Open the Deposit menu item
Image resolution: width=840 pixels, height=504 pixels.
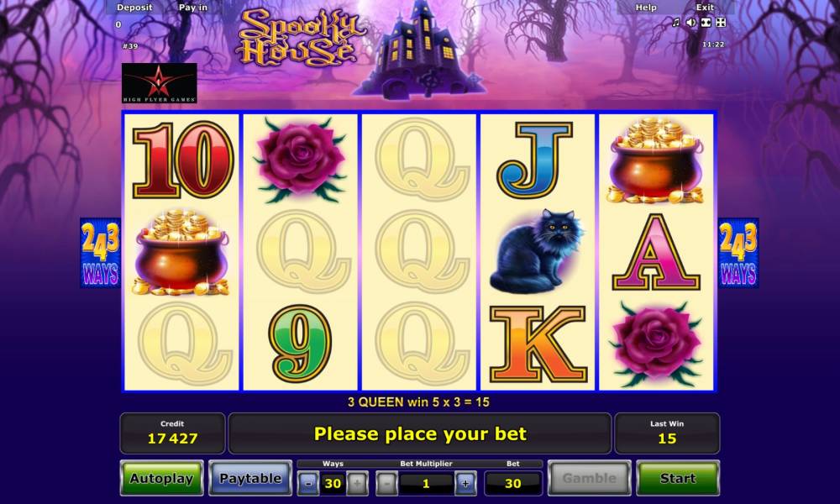click(x=134, y=8)
